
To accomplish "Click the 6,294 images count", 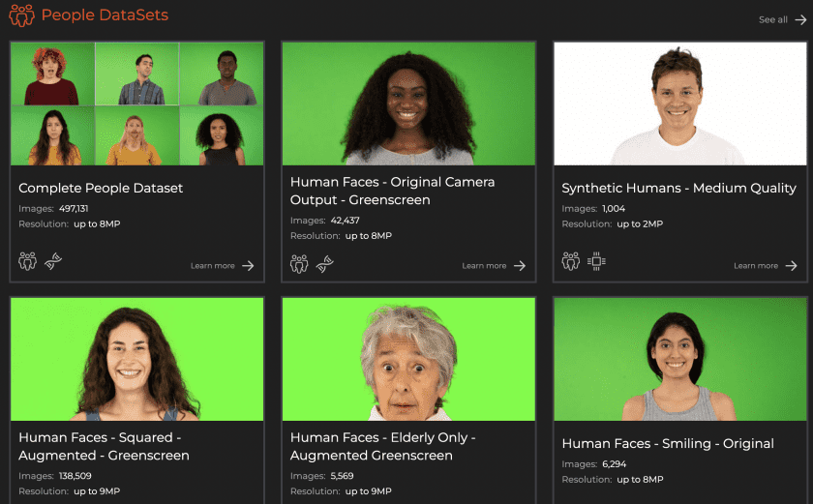I will click(614, 464).
